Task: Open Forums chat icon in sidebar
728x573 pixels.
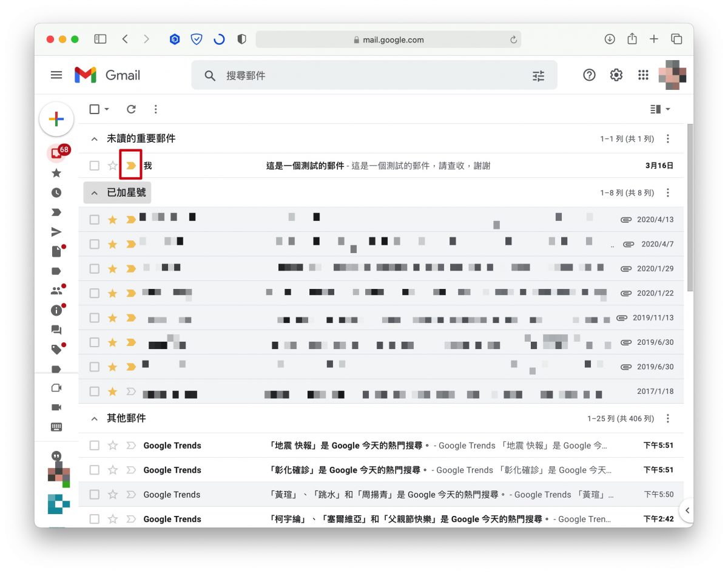Action: [56, 330]
